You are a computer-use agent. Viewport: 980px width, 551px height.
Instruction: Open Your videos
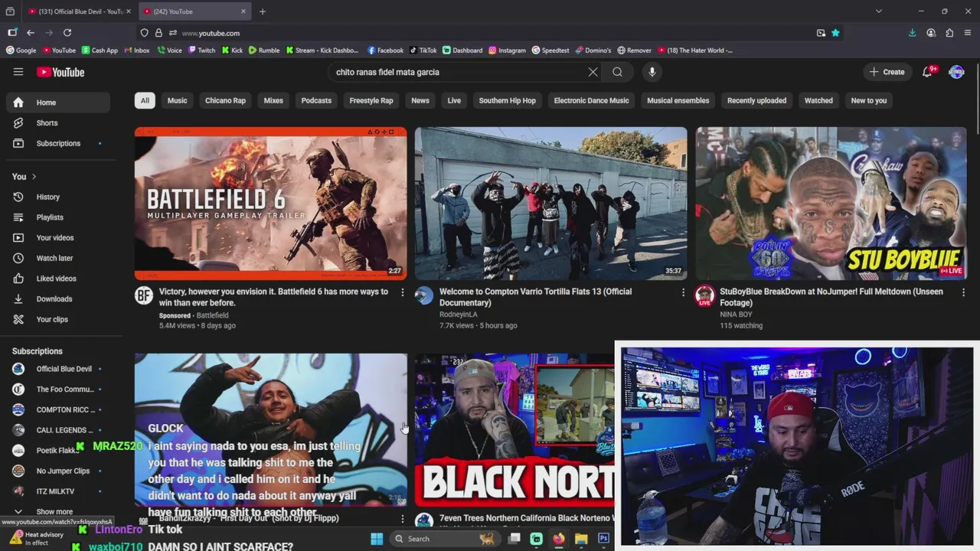[58, 237]
